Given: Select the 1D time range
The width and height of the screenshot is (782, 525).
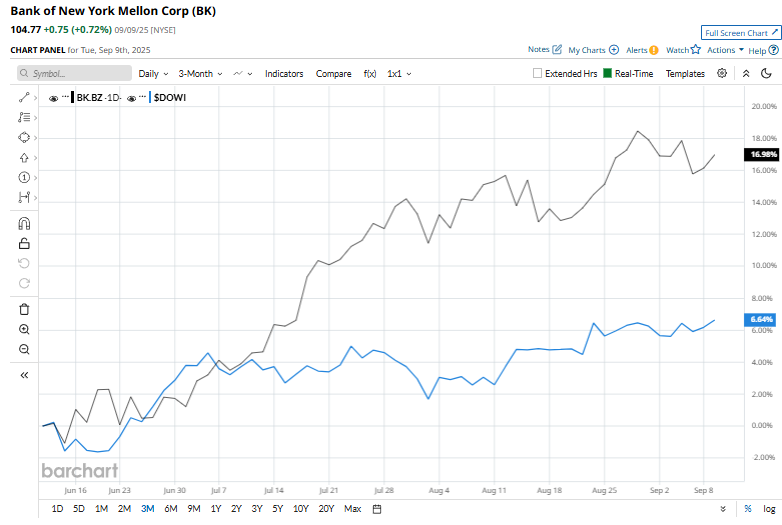Looking at the screenshot, I should (x=57, y=509).
